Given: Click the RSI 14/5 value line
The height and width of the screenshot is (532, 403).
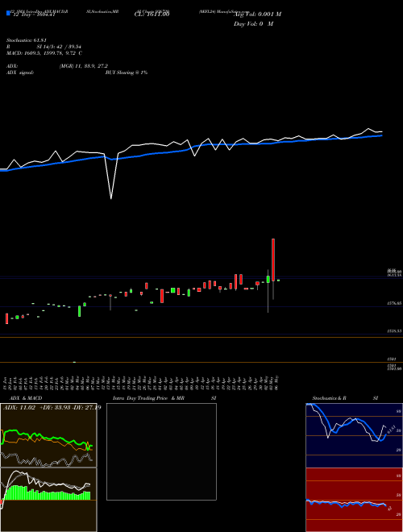Looking at the screenshot, I should coord(44,47).
